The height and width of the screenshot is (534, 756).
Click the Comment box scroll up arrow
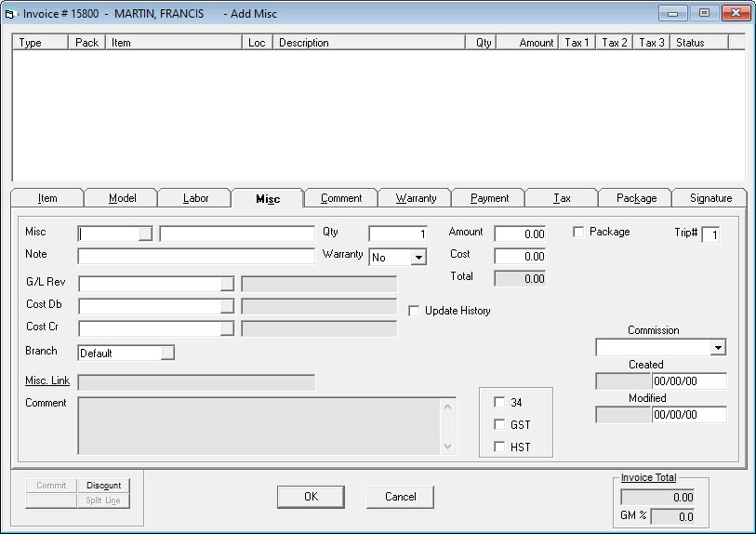point(448,407)
